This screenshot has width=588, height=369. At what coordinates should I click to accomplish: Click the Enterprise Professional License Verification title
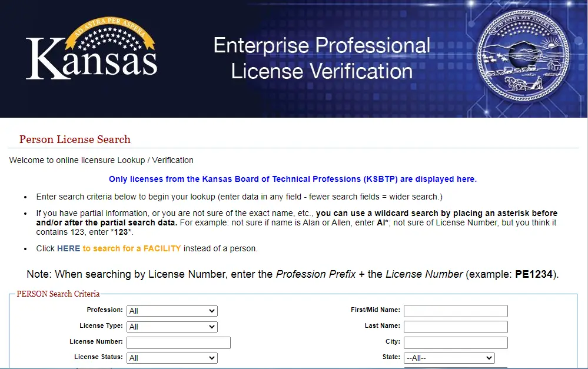(321, 58)
